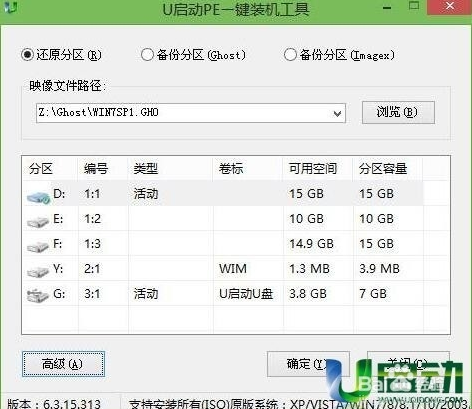Select partition number 1:2 cell
472x409 pixels.
coord(92,219)
